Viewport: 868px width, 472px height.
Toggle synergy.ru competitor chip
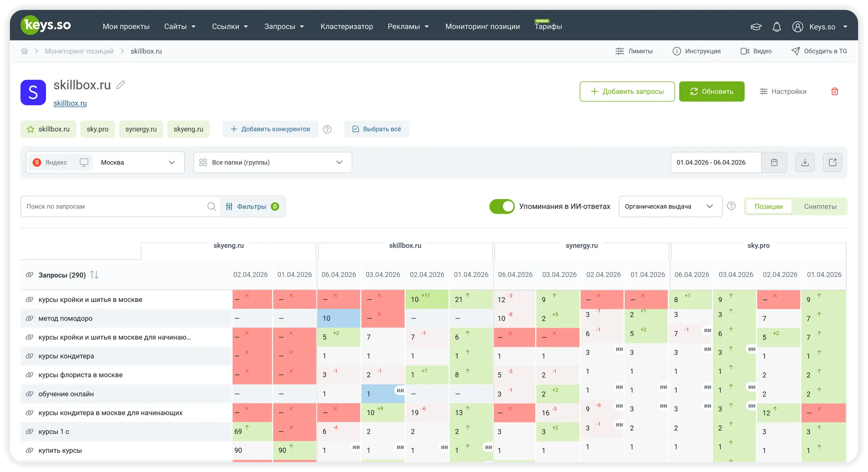(x=141, y=129)
